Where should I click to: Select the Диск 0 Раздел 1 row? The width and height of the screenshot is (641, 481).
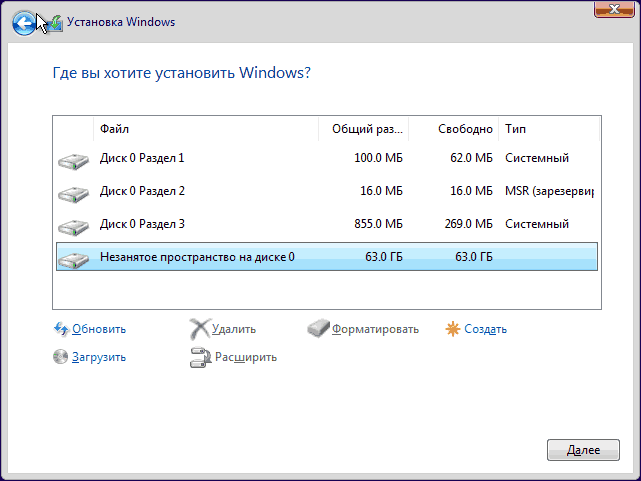pos(327,158)
